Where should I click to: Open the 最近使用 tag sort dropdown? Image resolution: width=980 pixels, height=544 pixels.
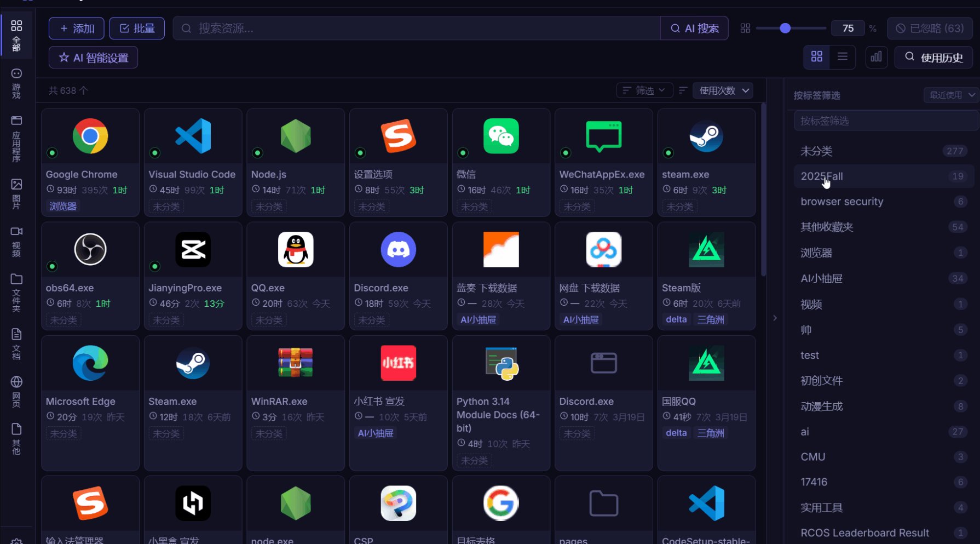[951, 95]
